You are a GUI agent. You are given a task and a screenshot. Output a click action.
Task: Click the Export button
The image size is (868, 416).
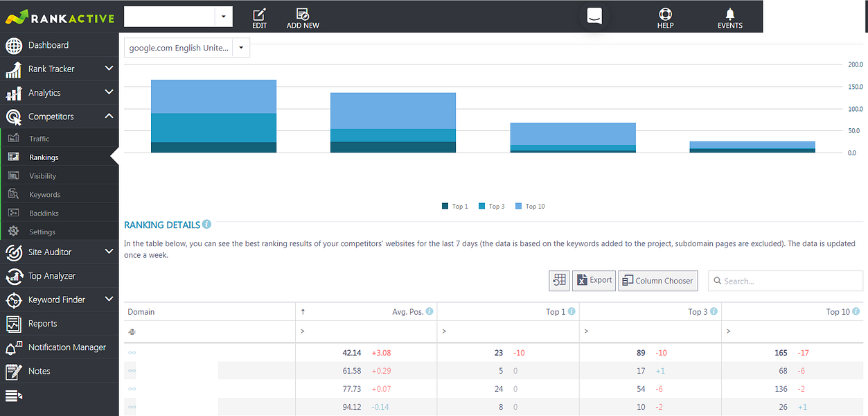(x=594, y=280)
